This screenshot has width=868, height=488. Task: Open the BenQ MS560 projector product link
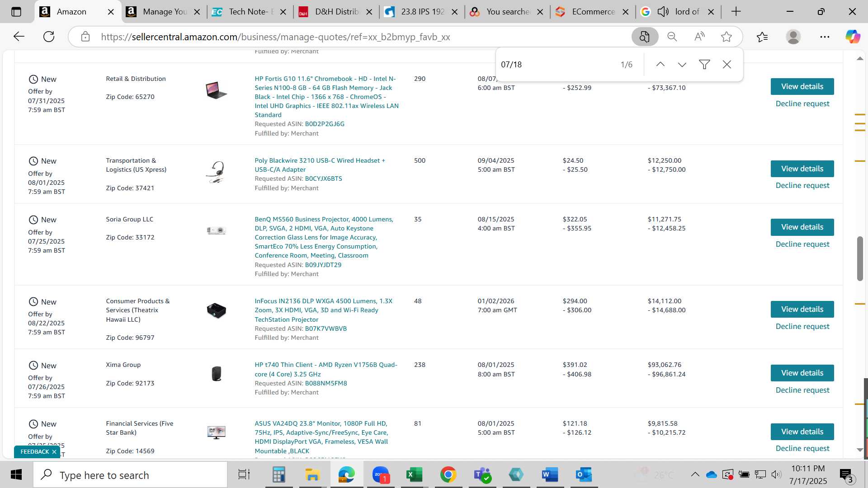[x=324, y=237]
